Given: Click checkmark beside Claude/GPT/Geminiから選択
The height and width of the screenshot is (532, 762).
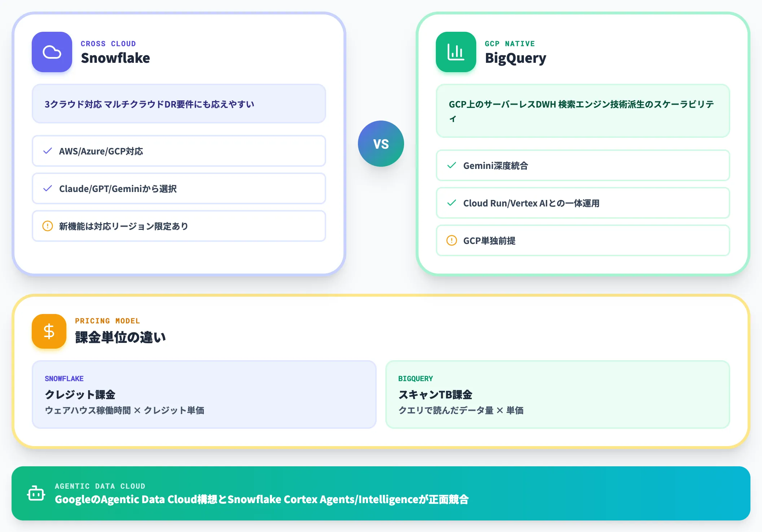Looking at the screenshot, I should tap(48, 188).
